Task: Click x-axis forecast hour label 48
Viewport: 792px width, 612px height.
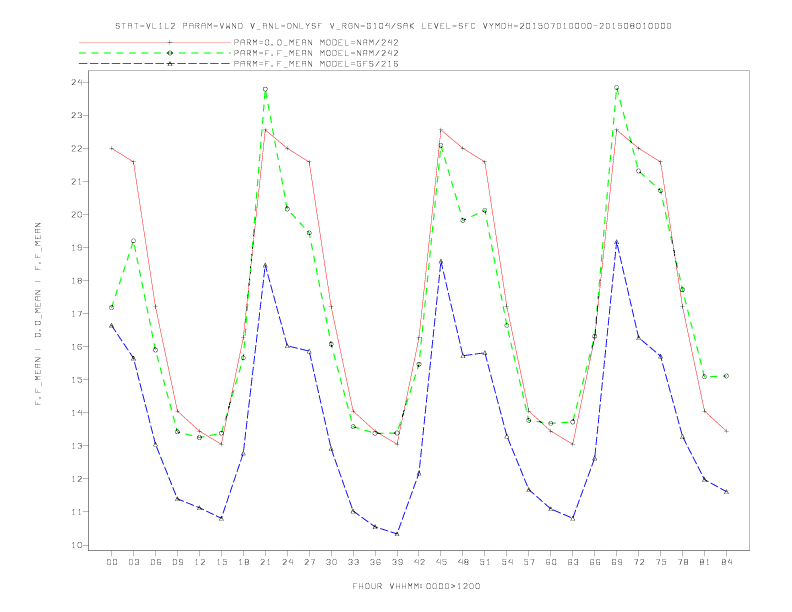Action: click(x=463, y=562)
